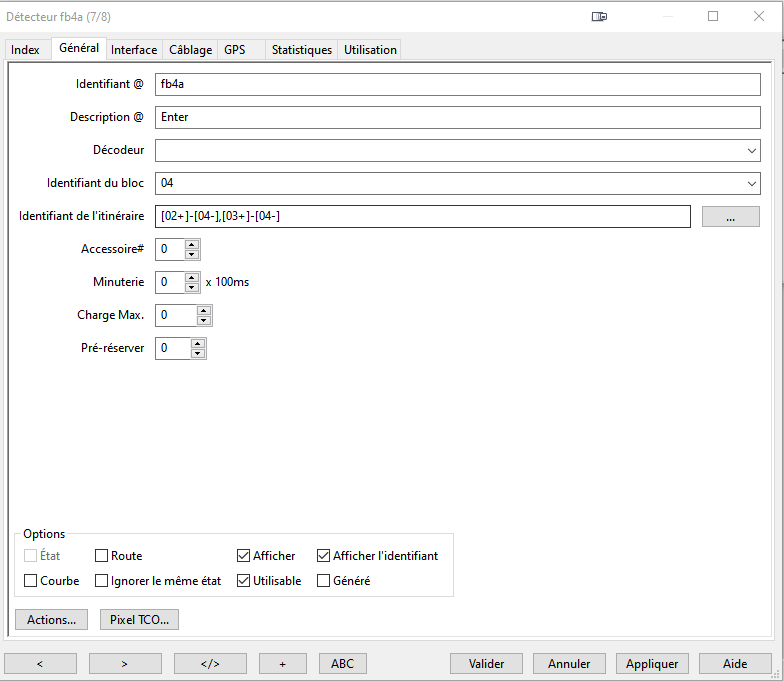Screen dimensions: 784x681
Task: Switch to the Câblage tab
Action: (x=190, y=50)
